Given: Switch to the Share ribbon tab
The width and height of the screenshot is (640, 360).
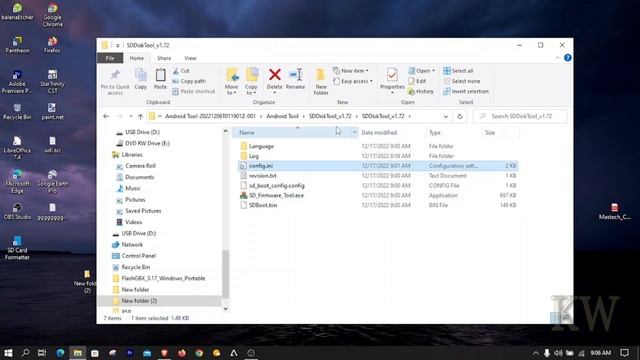Looking at the screenshot, I should coord(164,58).
